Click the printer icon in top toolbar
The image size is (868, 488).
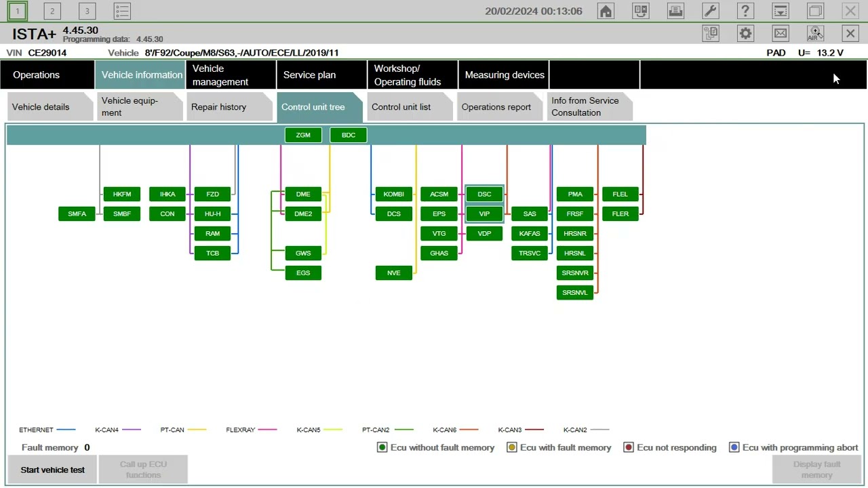click(x=675, y=11)
